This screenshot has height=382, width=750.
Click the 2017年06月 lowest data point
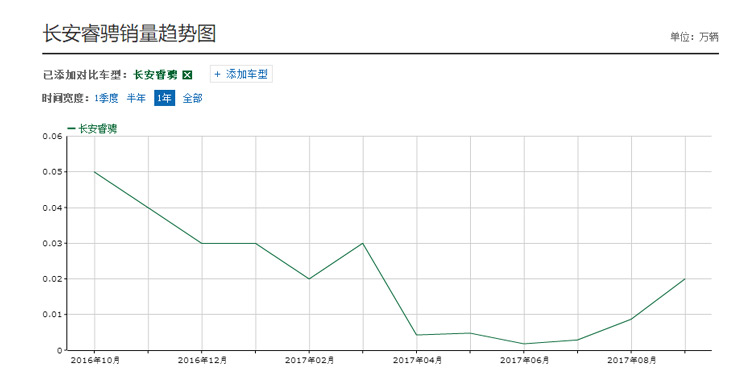524,344
